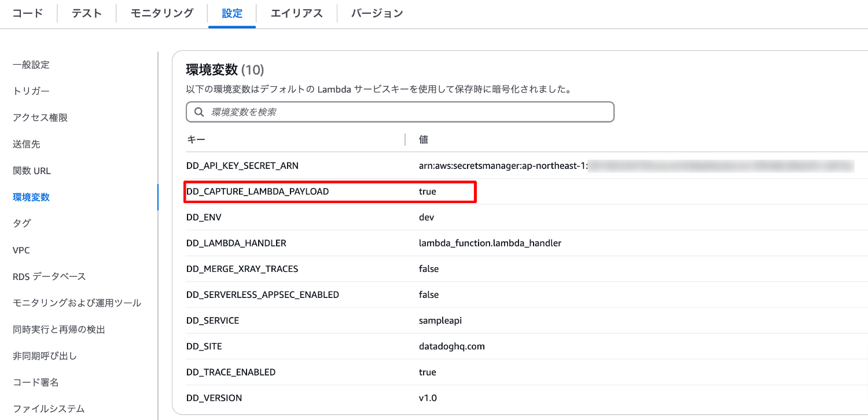Viewport: 868px width, 420px height.
Task: Click the true value of DD_CAPTURE_LAMBDA_PAYLOAD
Action: (428, 191)
